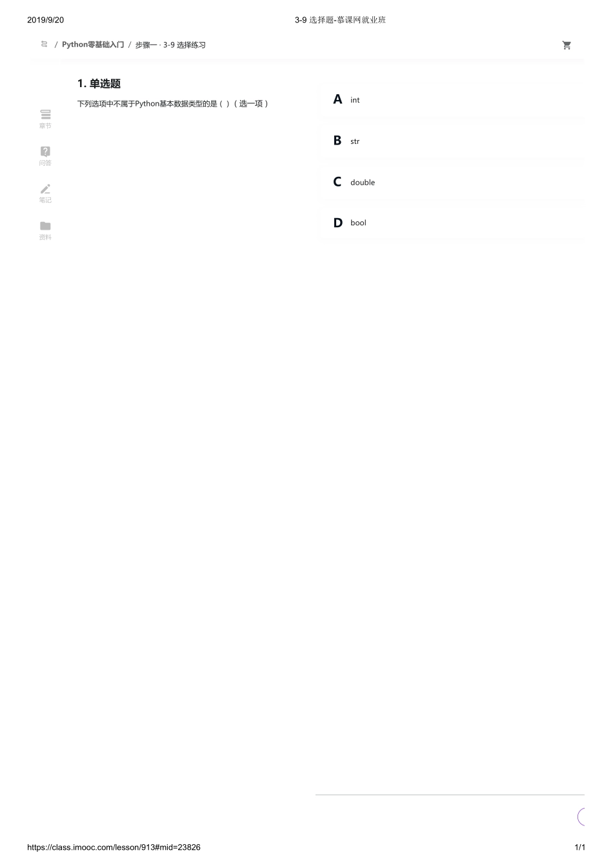613x868 pixels.
Task: Click the 笔记 label in sidebar
Action: (45, 200)
